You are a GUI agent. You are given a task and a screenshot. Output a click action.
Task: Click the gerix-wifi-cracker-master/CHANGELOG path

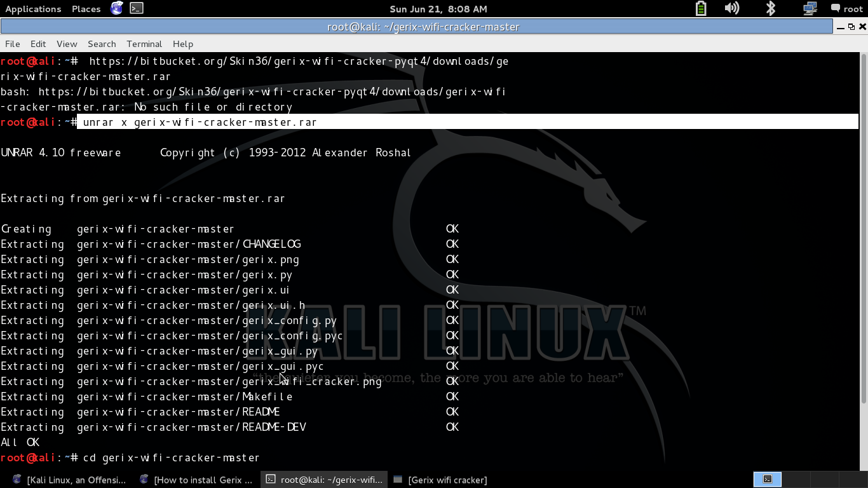coord(189,244)
